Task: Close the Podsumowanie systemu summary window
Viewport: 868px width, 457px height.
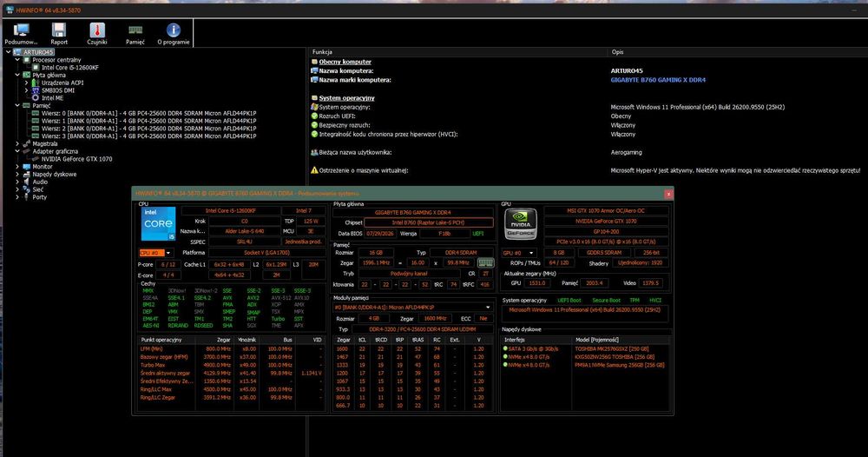Action: (x=668, y=194)
